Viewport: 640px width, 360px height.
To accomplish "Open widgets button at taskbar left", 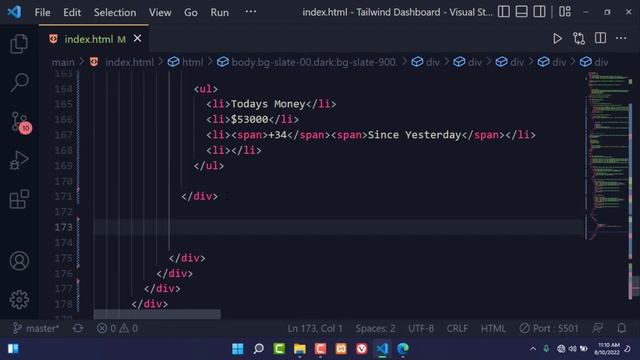I will [13, 349].
